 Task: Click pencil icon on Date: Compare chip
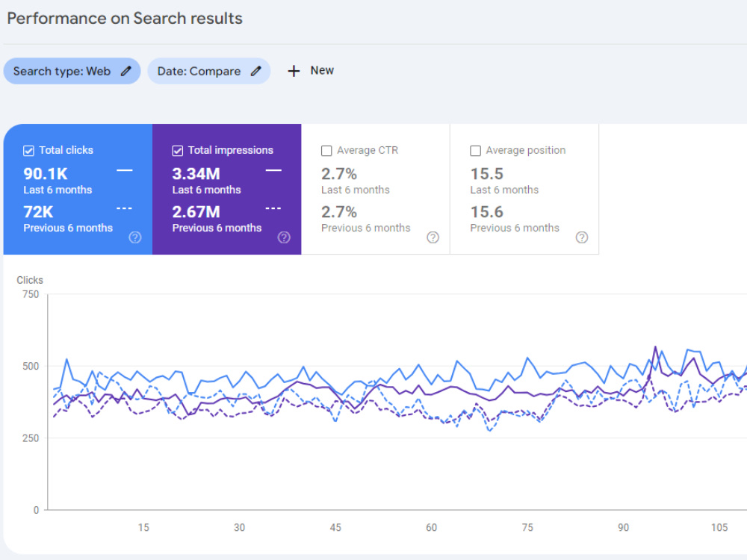click(x=255, y=72)
